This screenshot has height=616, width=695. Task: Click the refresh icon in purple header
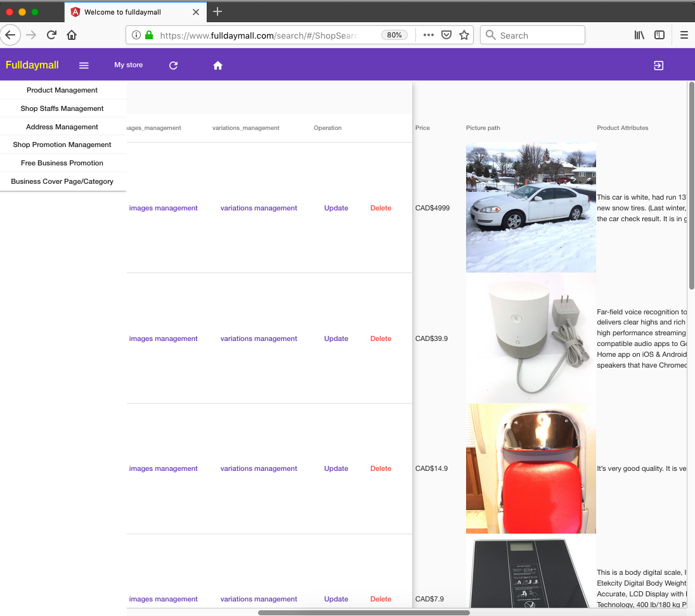(x=173, y=65)
